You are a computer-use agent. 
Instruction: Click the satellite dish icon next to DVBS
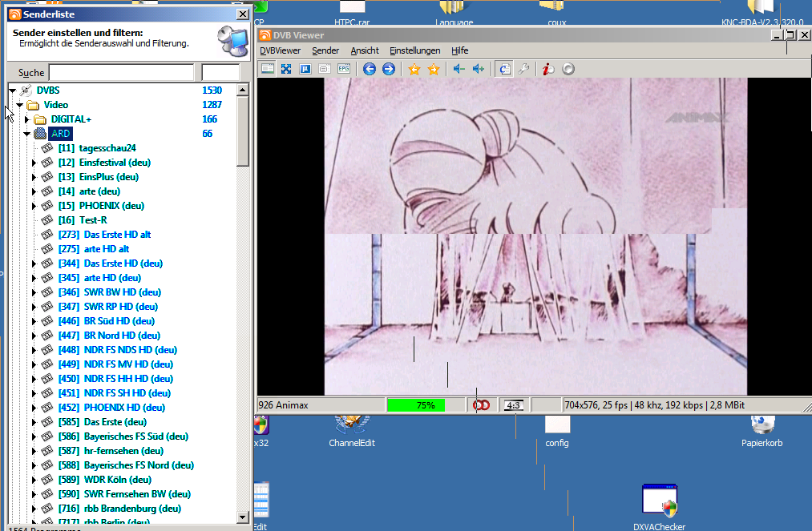(x=26, y=91)
